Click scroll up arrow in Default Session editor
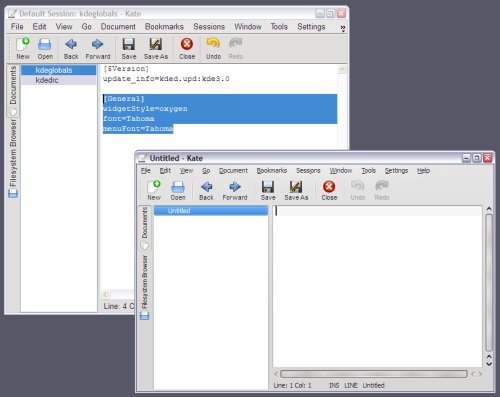The height and width of the screenshot is (397, 500). pos(342,70)
